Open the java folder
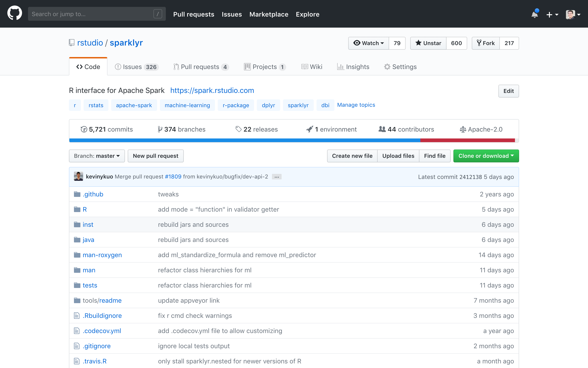 coord(88,240)
